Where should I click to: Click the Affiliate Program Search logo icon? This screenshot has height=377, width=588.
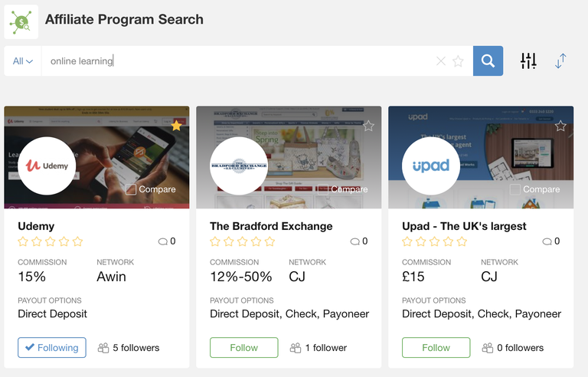(x=21, y=21)
